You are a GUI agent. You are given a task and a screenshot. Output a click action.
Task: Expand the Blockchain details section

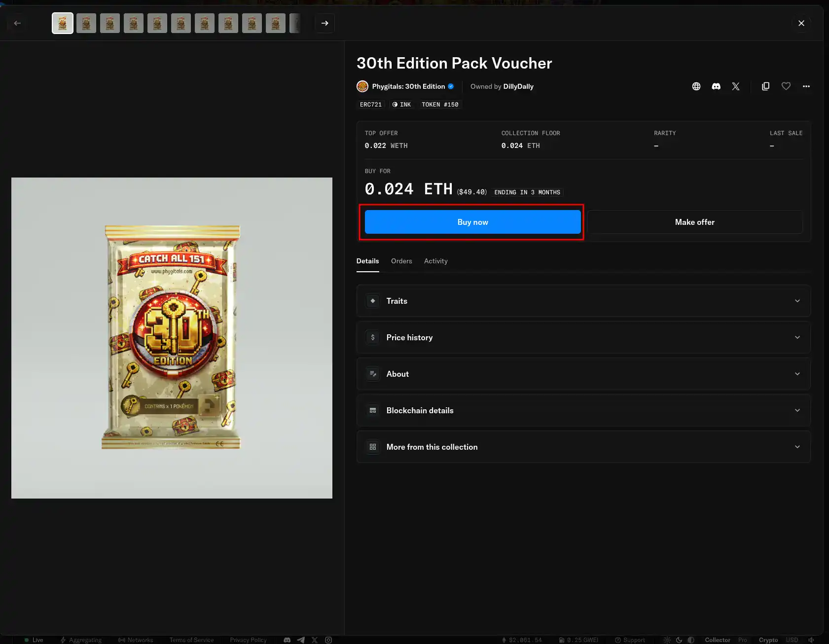pos(583,410)
